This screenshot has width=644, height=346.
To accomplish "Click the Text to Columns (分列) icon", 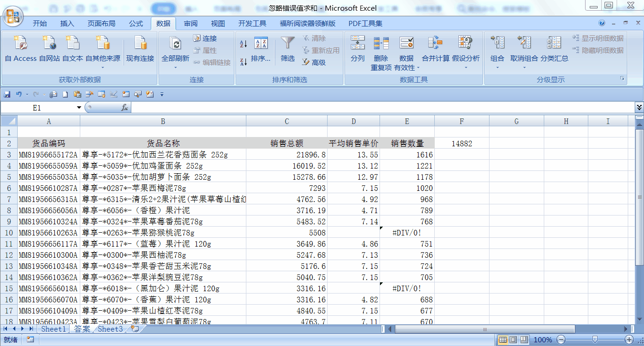I will click(x=357, y=44).
